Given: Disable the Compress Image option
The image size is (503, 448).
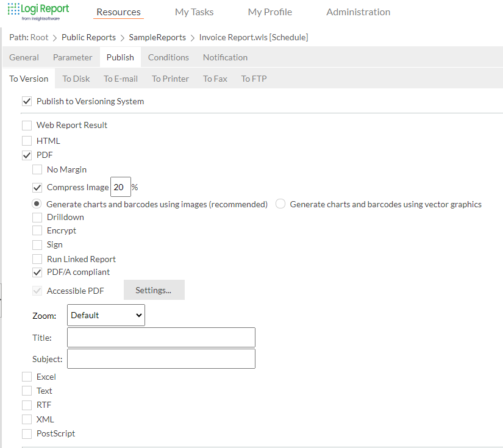Looking at the screenshot, I should [x=37, y=187].
